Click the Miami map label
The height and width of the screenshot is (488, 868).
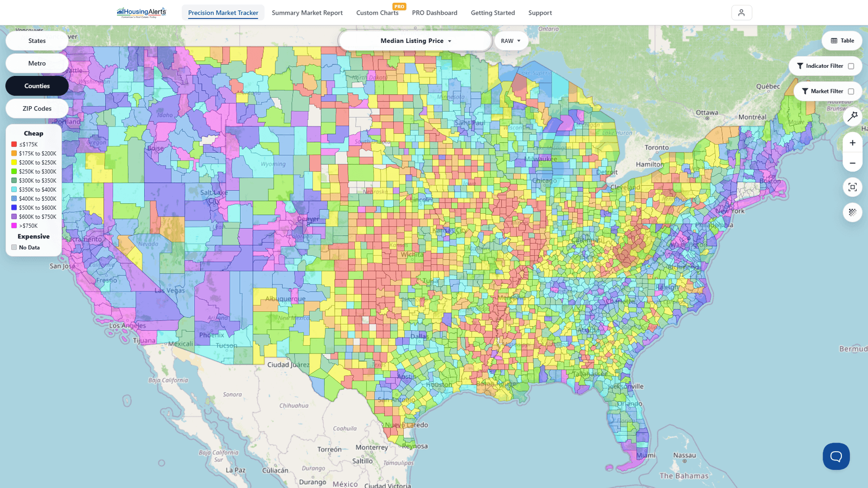coord(646,455)
